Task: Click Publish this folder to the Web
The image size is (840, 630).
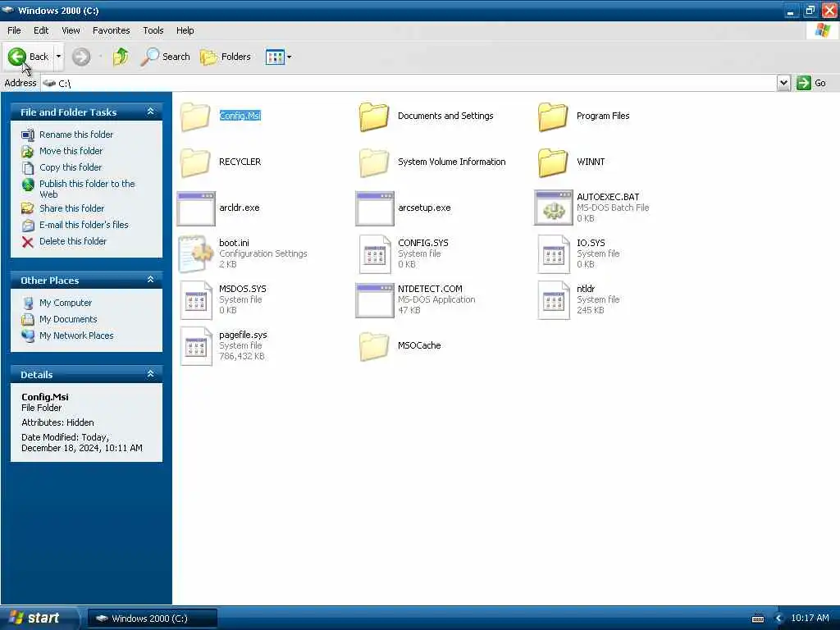Action: (x=87, y=189)
